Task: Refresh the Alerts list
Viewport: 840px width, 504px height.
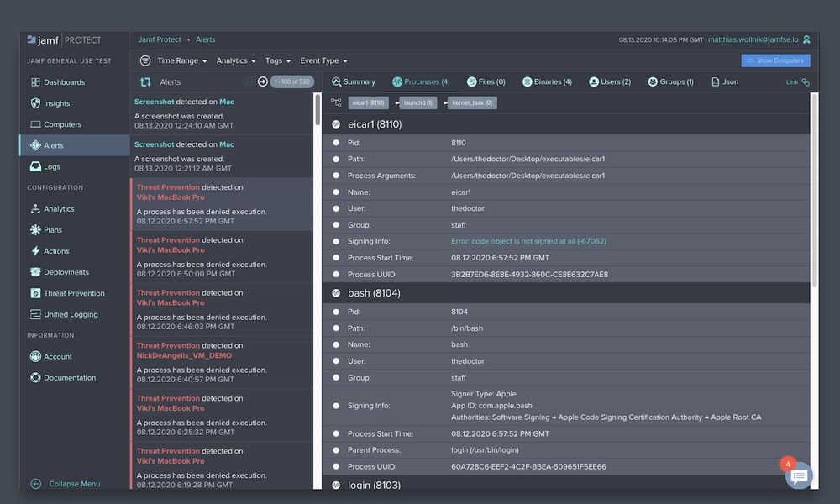Action: [x=145, y=82]
